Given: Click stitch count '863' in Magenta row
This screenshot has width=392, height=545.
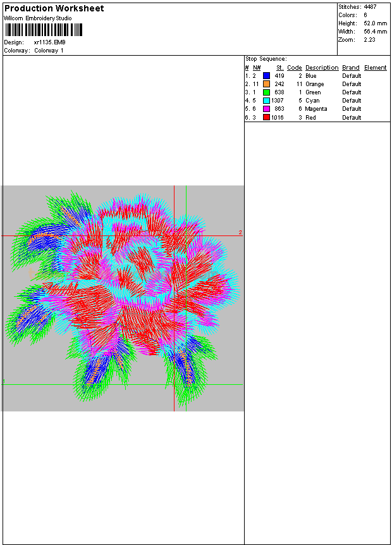Looking at the screenshot, I should 279,109.
